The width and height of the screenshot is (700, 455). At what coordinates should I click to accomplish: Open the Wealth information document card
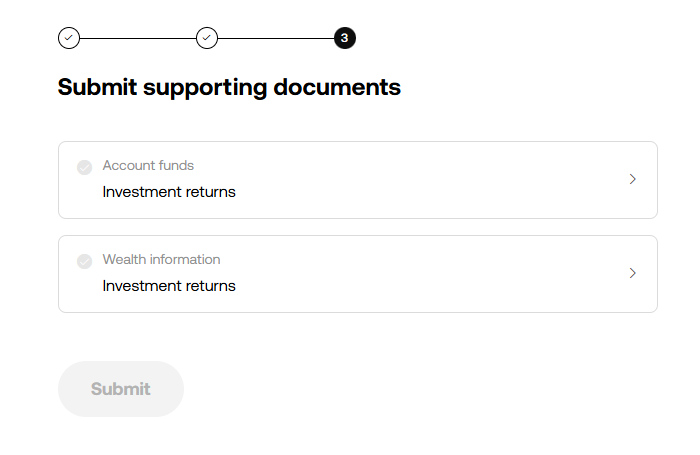click(x=358, y=274)
